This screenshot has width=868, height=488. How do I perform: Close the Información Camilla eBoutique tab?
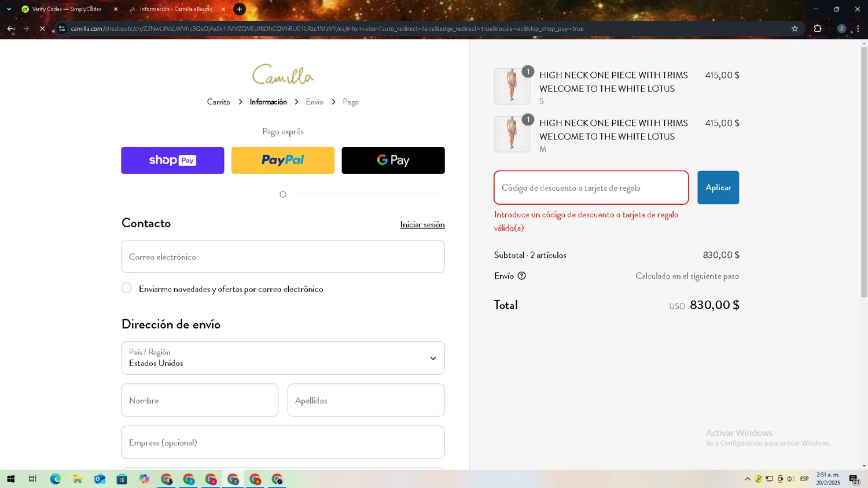click(x=223, y=9)
